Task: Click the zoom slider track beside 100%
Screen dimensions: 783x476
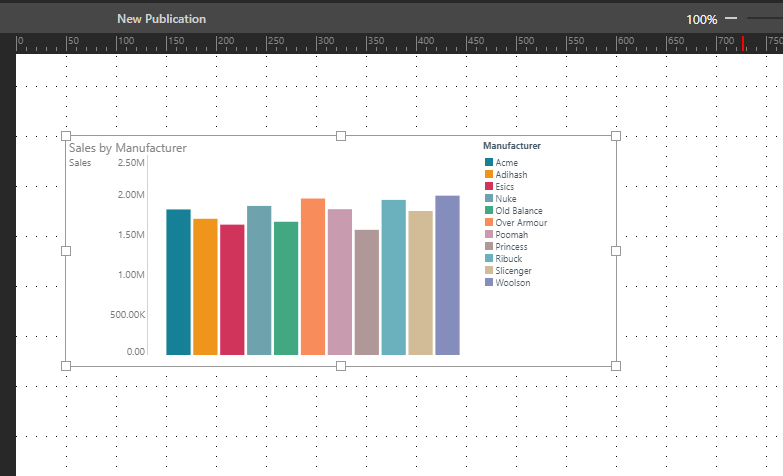Action: point(765,19)
